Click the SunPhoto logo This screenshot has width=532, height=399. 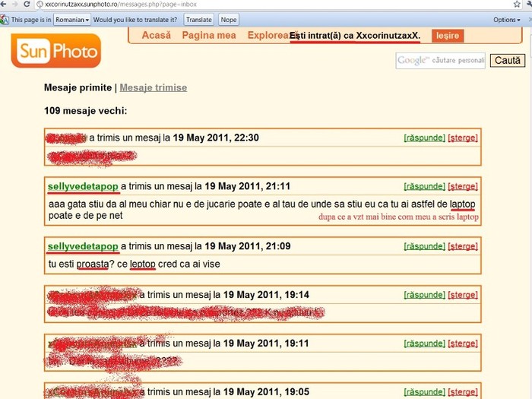click(x=55, y=51)
